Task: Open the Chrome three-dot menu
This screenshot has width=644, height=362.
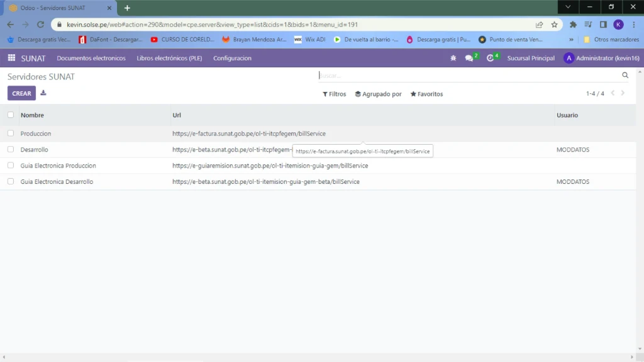Action: [634, 25]
